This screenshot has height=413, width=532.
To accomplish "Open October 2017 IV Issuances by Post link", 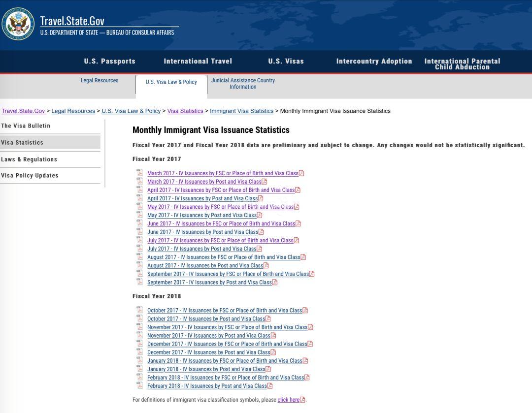I will pyautogui.click(x=206, y=319).
